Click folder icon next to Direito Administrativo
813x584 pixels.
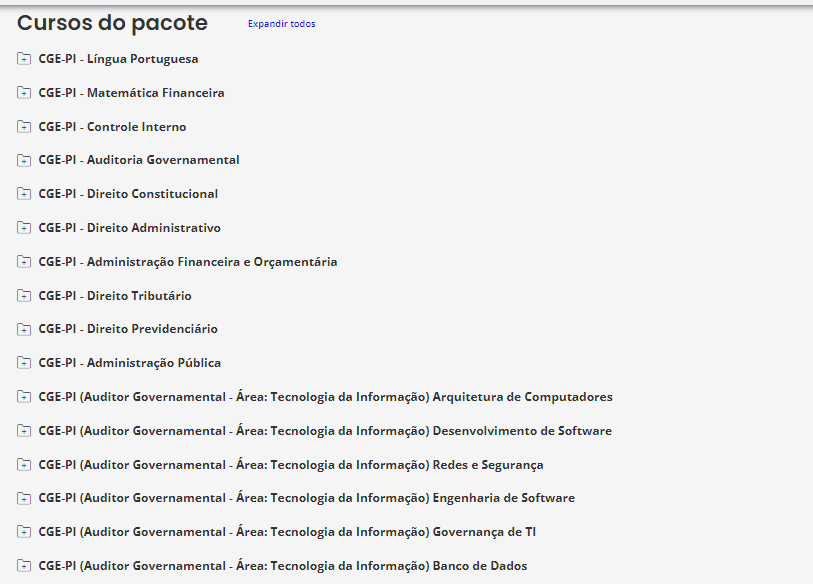click(24, 228)
